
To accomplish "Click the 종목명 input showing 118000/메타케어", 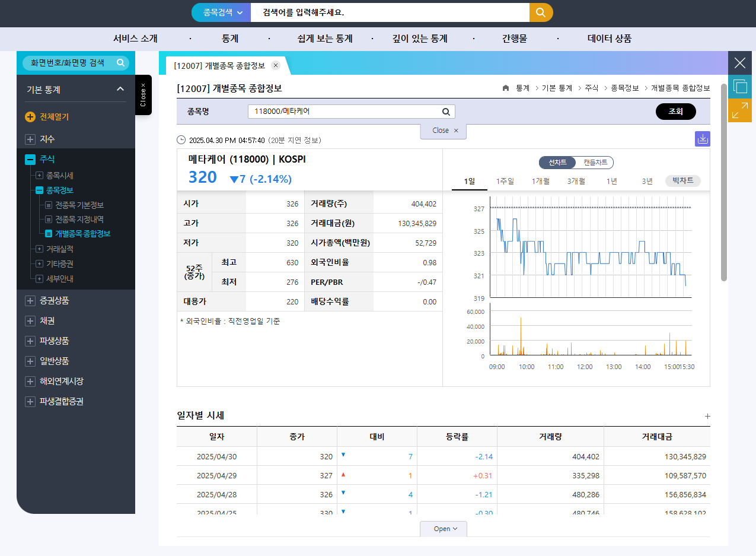I will tap(352, 112).
